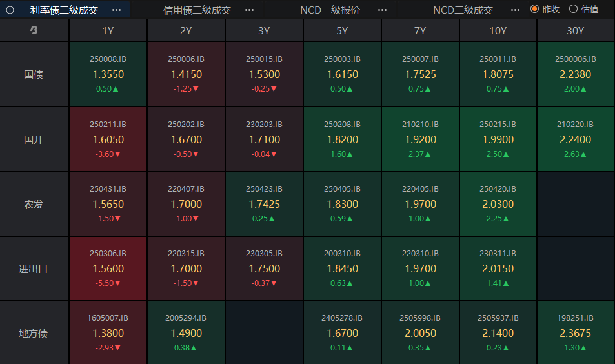Image resolution: width=615 pixels, height=364 pixels.
Task: Open bond 2500006.IB 30Y 国债 cell
Action: tap(576, 74)
